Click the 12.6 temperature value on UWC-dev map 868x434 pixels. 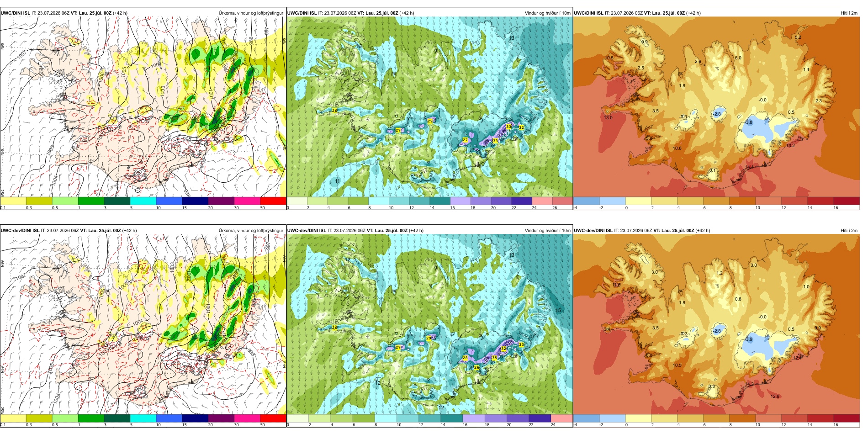click(x=775, y=397)
